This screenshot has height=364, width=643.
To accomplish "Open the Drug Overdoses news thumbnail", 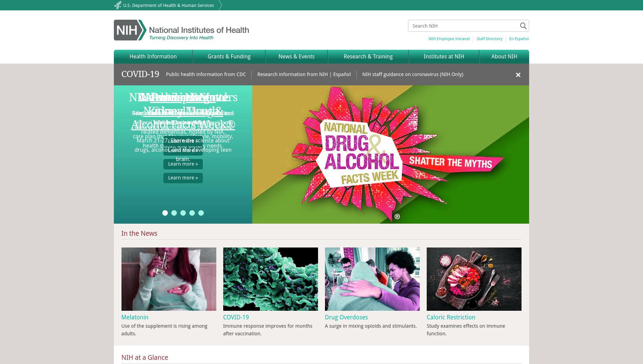I will tap(372, 279).
